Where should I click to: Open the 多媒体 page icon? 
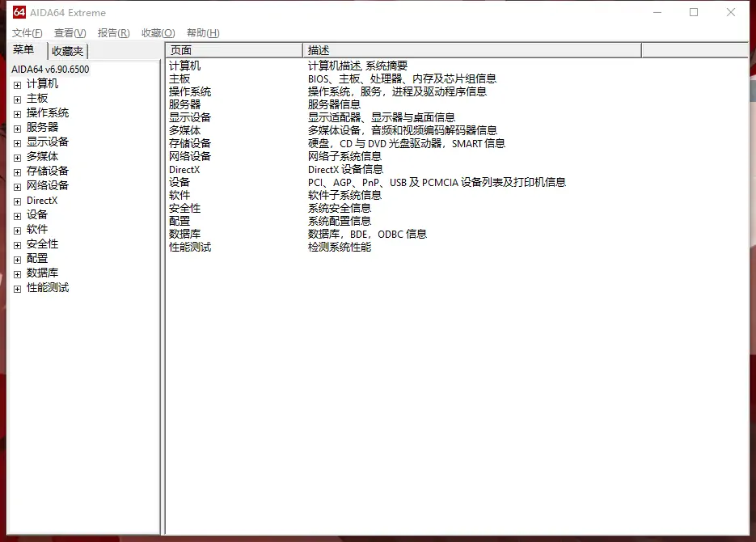point(186,130)
